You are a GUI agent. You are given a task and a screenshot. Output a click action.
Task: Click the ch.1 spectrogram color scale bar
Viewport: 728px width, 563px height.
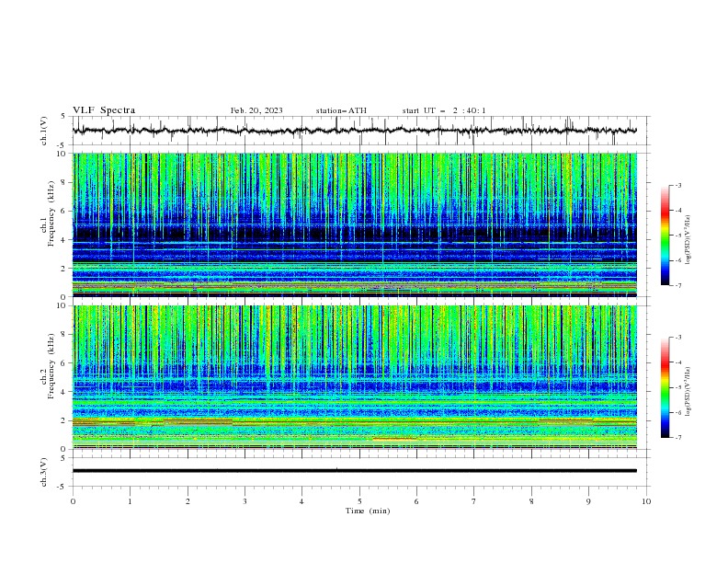point(665,236)
